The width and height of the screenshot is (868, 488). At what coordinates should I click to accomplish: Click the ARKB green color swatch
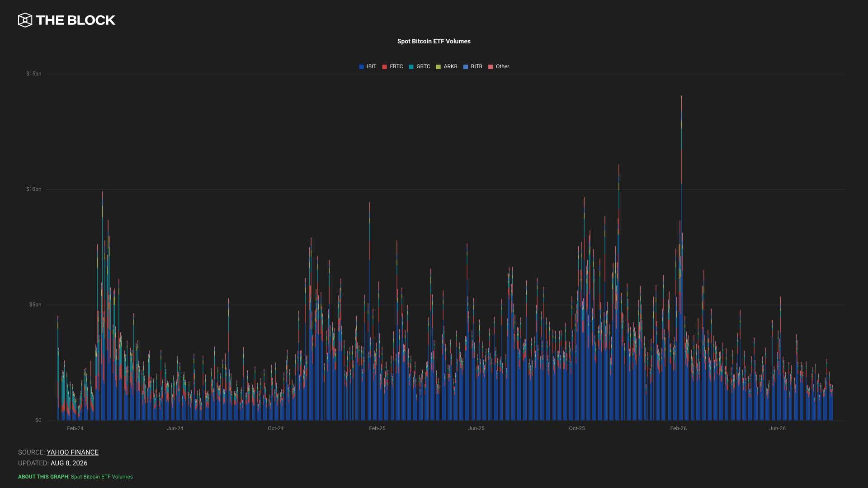click(x=439, y=67)
